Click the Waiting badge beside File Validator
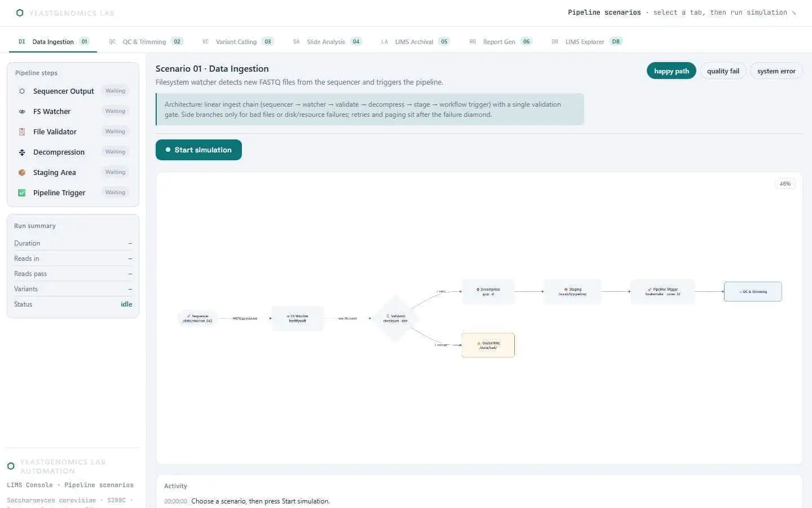812x508 pixels. click(115, 132)
